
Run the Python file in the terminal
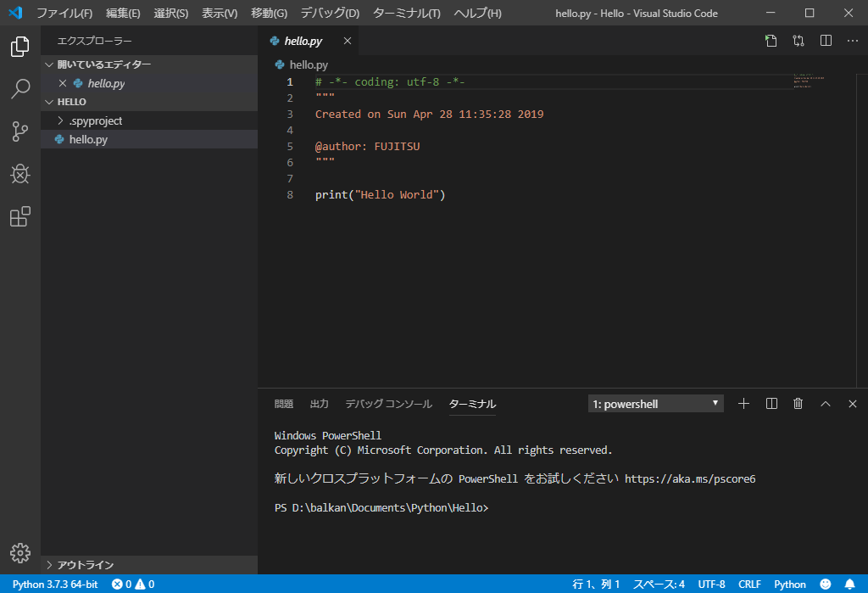(771, 40)
